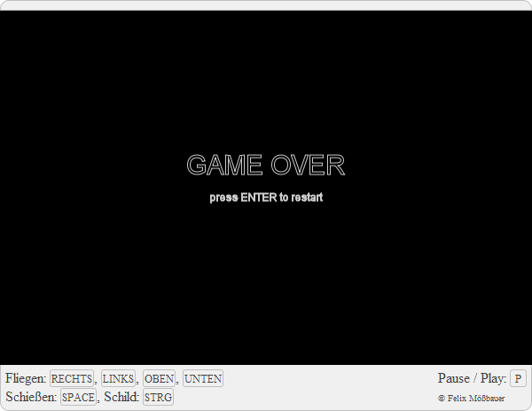Click the SPACE key label
This screenshot has width=532, height=411.
pos(78,397)
